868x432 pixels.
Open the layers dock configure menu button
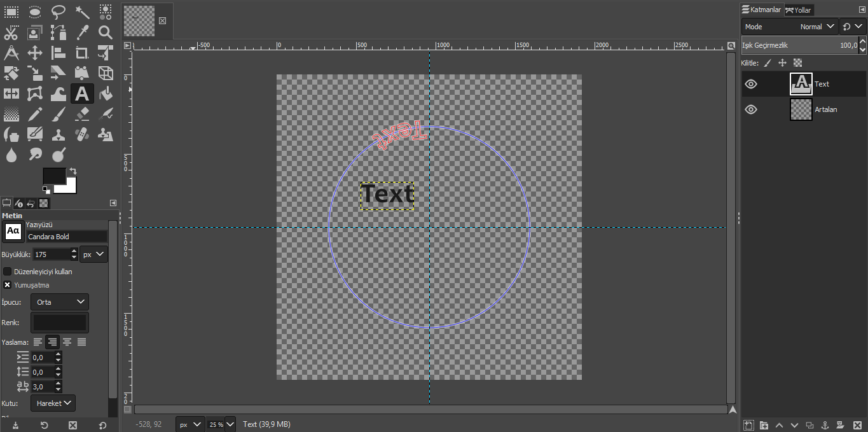[862, 10]
